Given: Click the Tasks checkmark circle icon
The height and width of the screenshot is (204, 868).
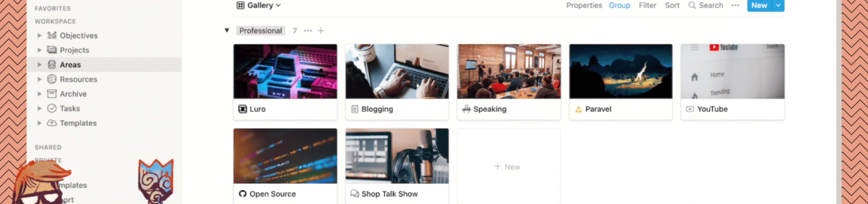Looking at the screenshot, I should [52, 108].
